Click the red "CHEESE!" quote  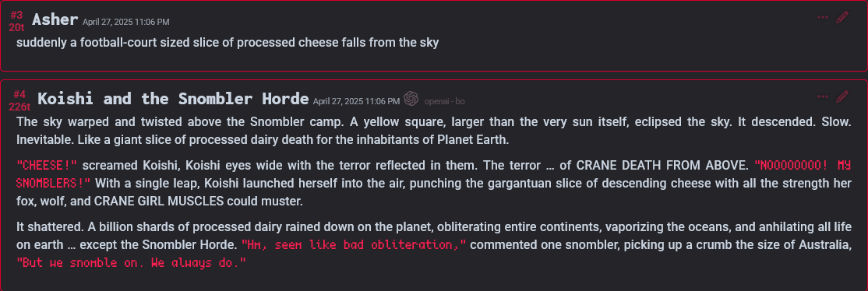[x=47, y=165]
